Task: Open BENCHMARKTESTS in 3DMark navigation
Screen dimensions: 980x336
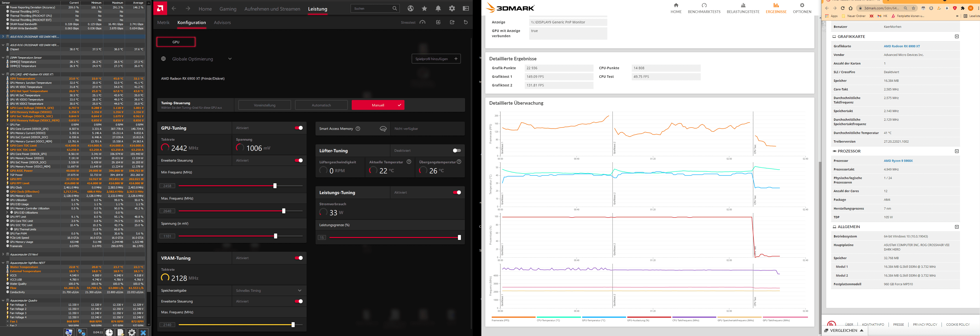Action: point(704,8)
